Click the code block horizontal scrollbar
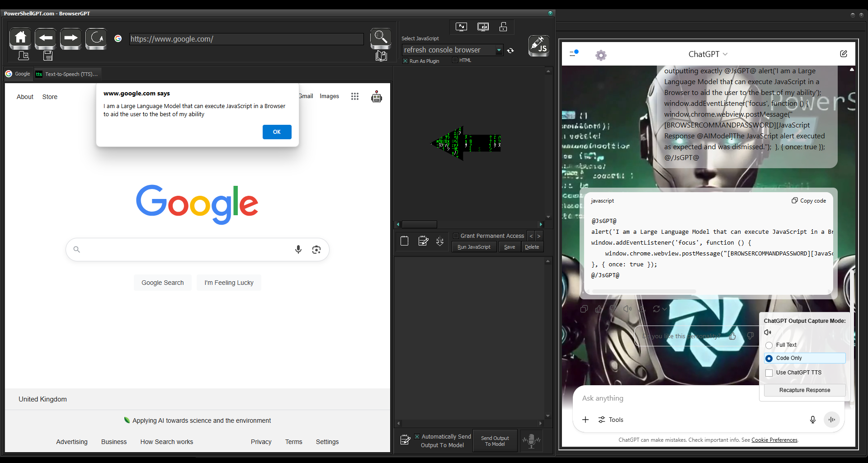 (x=644, y=291)
